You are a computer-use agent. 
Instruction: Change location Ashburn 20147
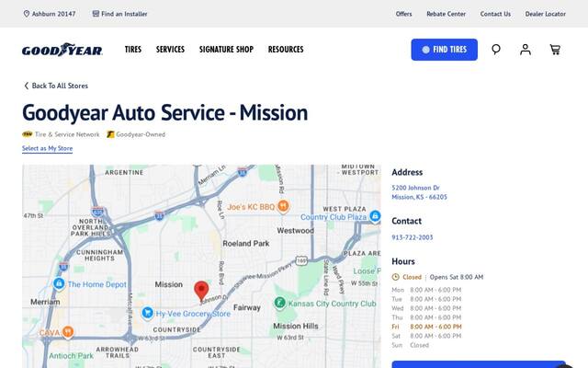click(53, 14)
